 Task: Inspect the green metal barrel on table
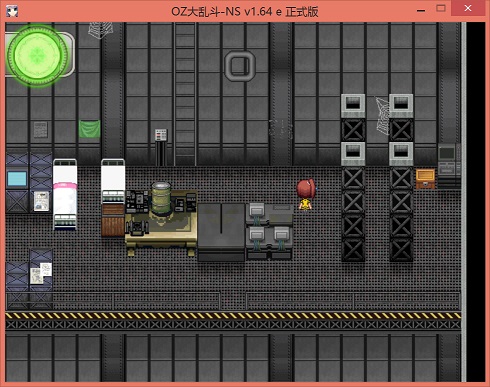point(161,198)
